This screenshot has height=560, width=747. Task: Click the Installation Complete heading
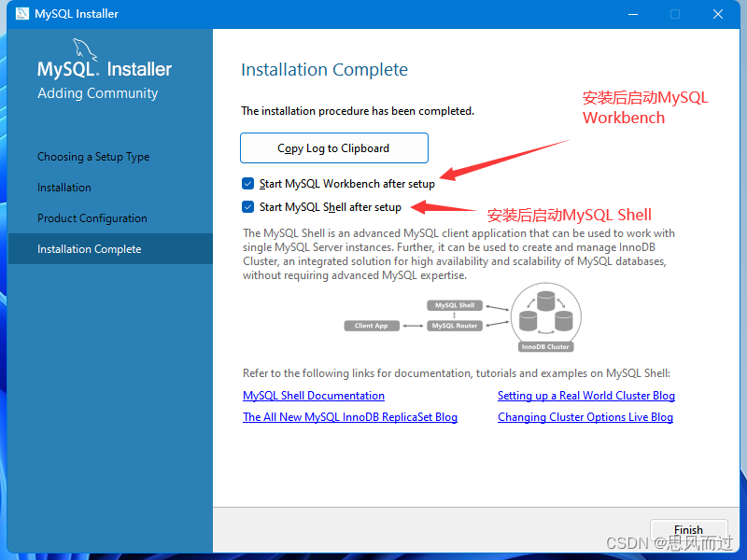pos(324,69)
